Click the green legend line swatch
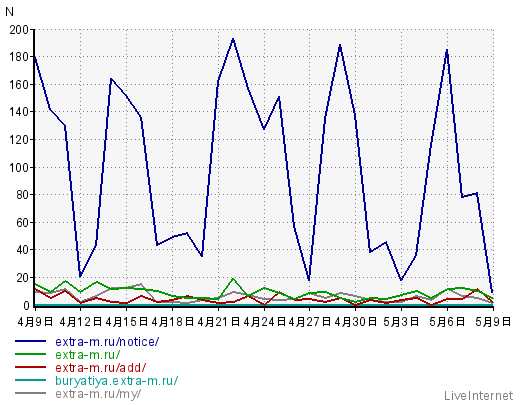This screenshot has height=405, width=520. coord(30,354)
